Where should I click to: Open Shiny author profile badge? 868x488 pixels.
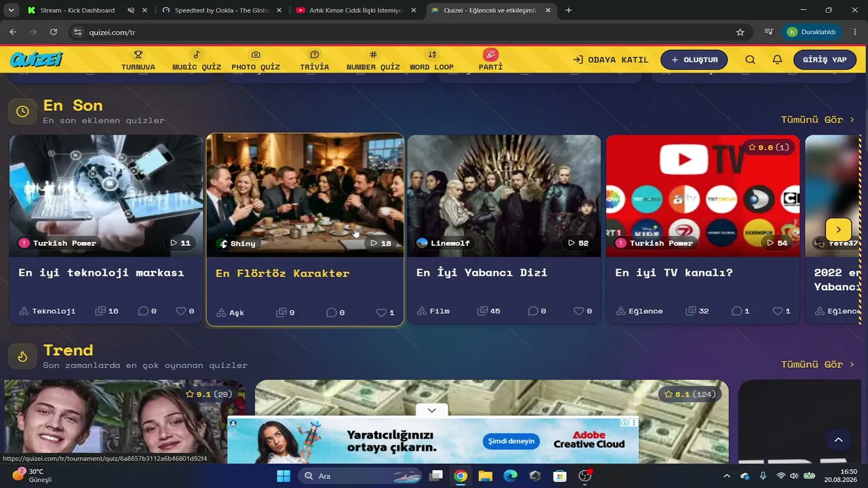[238, 243]
